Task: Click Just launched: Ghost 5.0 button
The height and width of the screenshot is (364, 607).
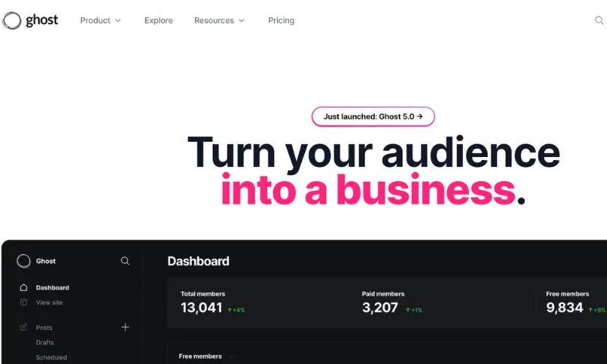Action: pos(373,117)
